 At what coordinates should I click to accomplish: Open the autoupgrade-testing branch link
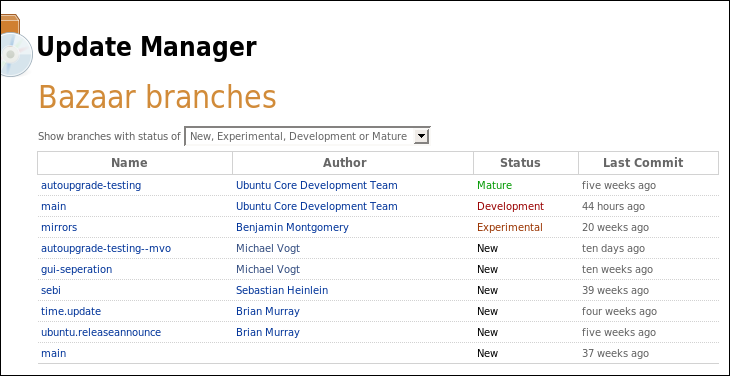pyautogui.click(x=91, y=185)
